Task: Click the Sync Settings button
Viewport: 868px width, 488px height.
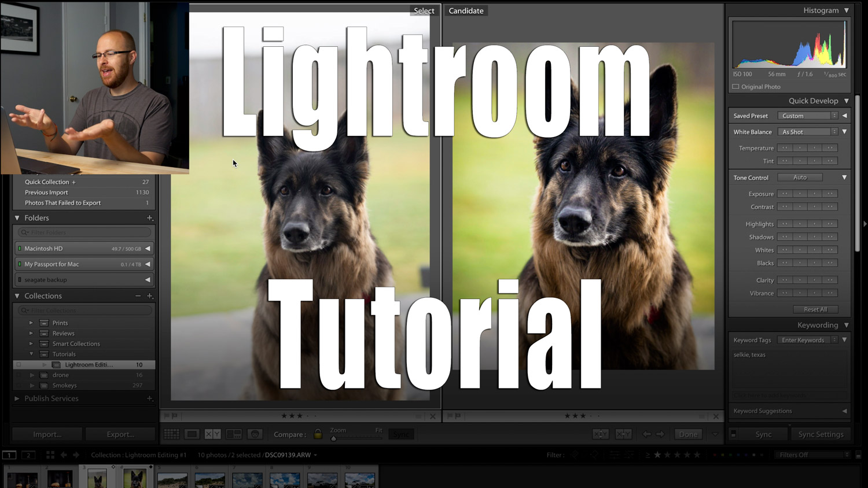Action: 821,434
